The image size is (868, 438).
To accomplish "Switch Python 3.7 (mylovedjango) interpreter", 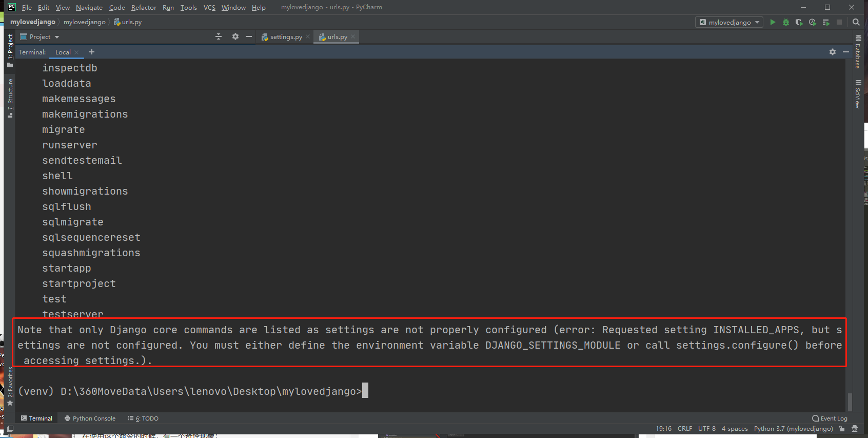I will click(x=793, y=429).
